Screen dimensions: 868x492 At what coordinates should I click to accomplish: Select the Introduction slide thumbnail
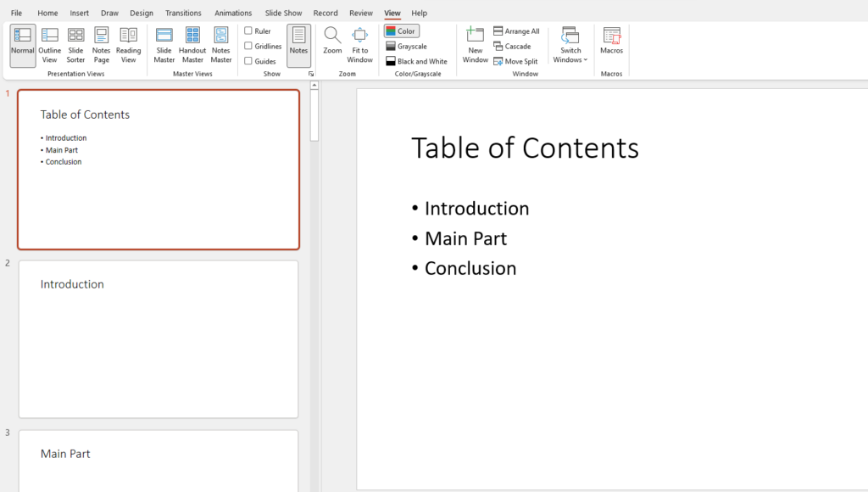click(159, 338)
